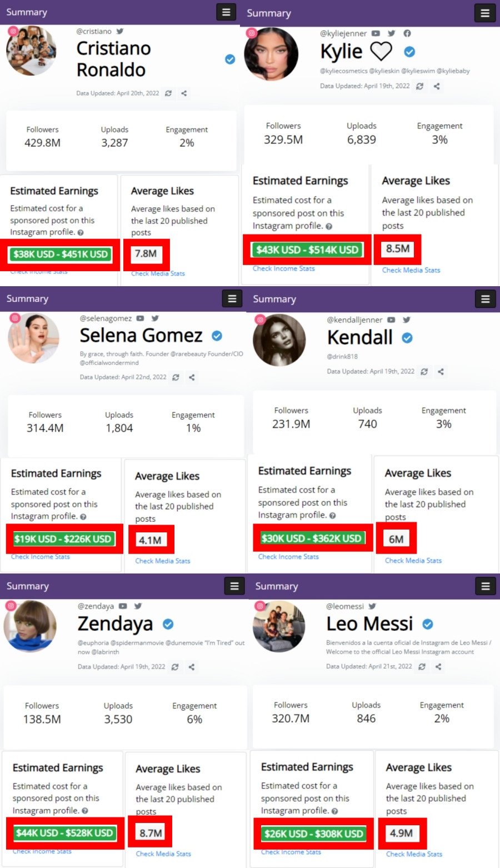Click Check Media Stats in Leo Messi's card
Image resolution: width=500 pixels, height=868 pixels.
click(x=414, y=854)
